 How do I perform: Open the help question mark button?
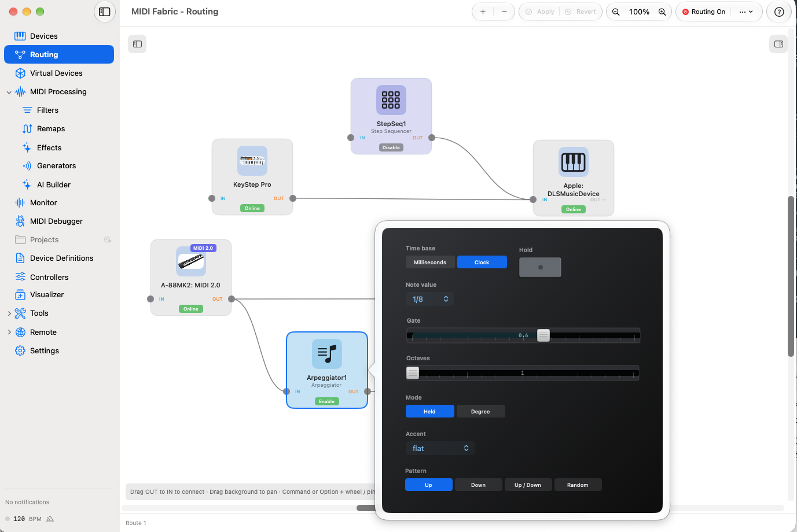point(779,12)
